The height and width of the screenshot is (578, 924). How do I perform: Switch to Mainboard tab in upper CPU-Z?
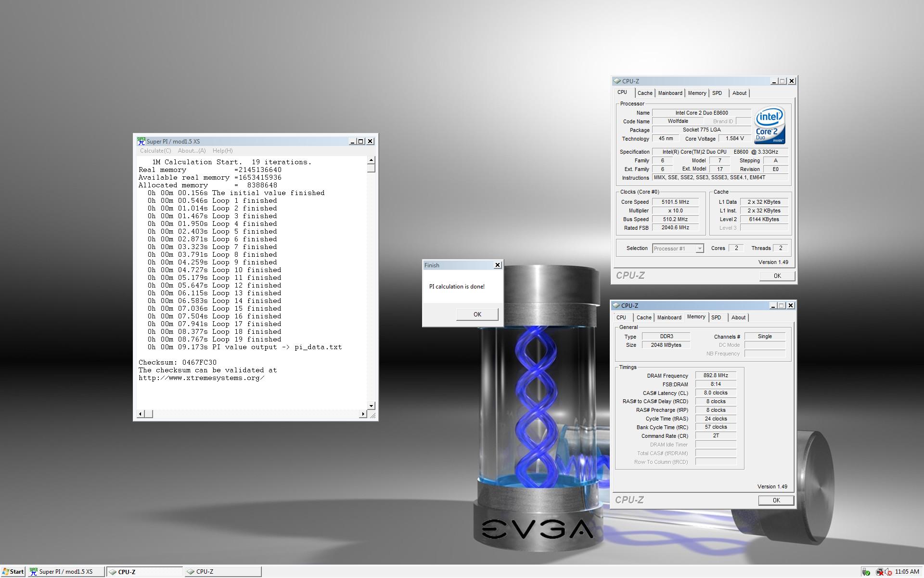tap(670, 93)
